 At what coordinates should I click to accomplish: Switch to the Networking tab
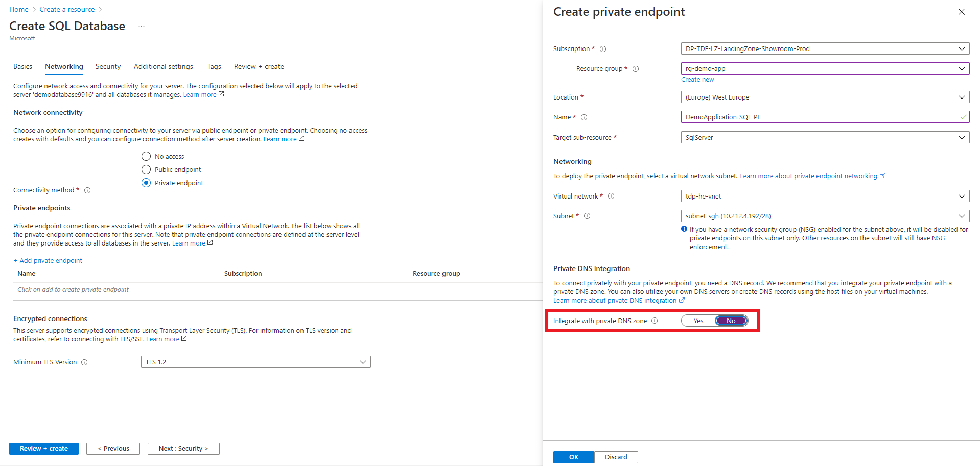[64, 66]
